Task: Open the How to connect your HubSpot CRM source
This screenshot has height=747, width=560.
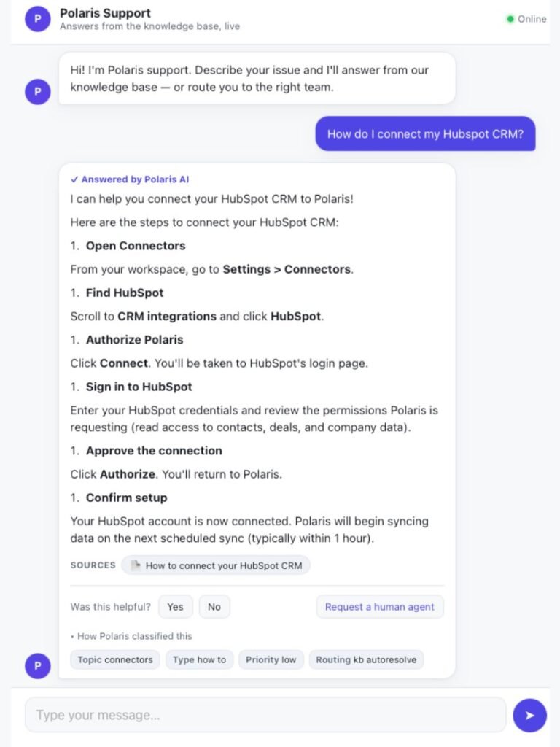Action: click(216, 565)
